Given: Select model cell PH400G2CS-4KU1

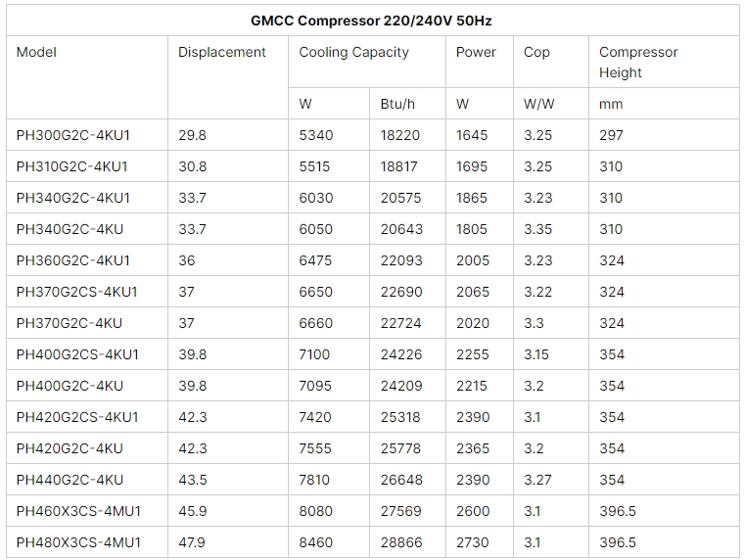Looking at the screenshot, I should tap(77, 354).
